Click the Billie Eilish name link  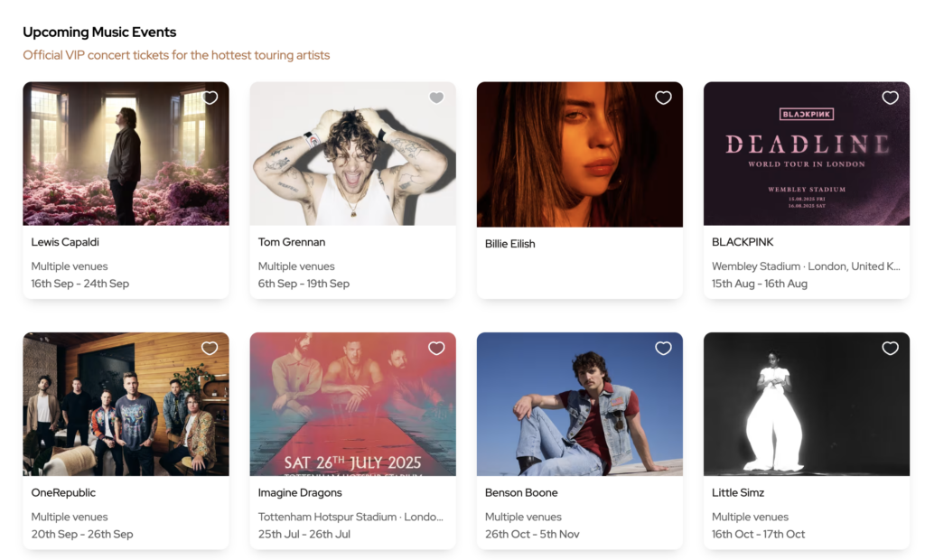510,243
